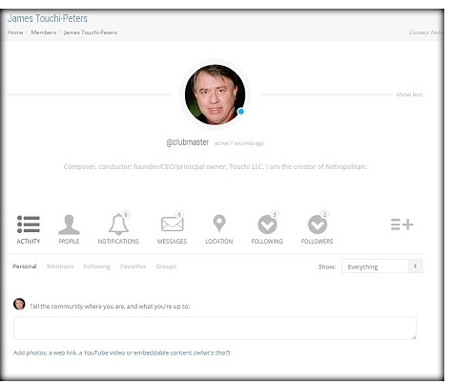Switch to the Mentions tab
The height and width of the screenshot is (384, 453).
60,266
